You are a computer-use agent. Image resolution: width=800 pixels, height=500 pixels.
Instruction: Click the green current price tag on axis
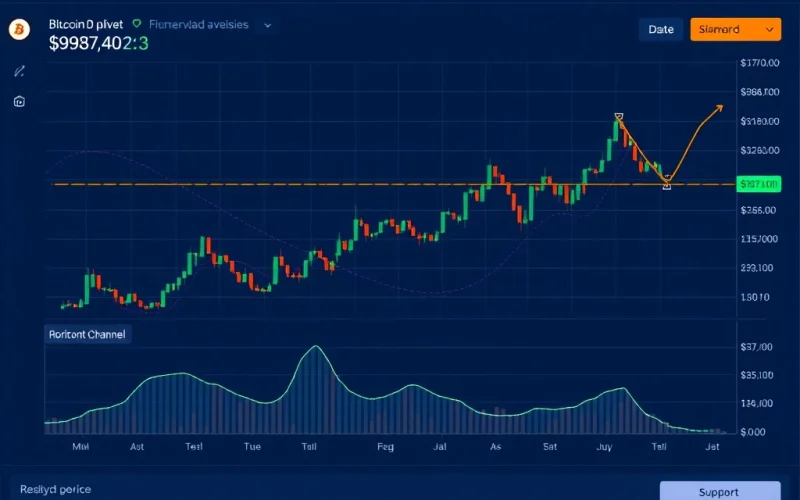pos(757,184)
